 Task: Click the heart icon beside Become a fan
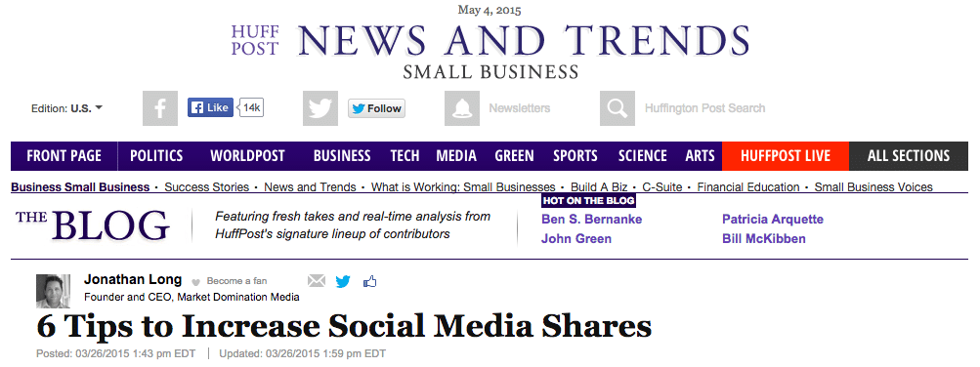click(x=195, y=281)
